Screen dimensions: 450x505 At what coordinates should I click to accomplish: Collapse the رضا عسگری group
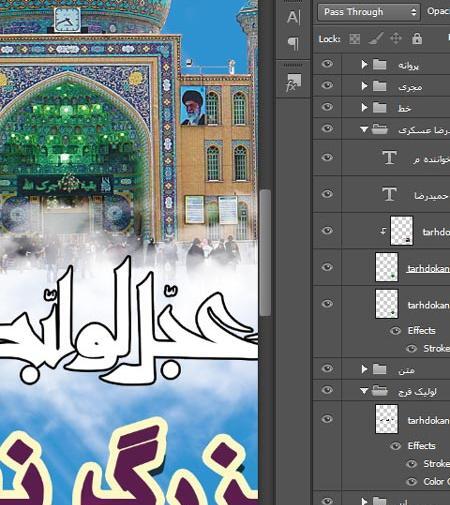(364, 129)
